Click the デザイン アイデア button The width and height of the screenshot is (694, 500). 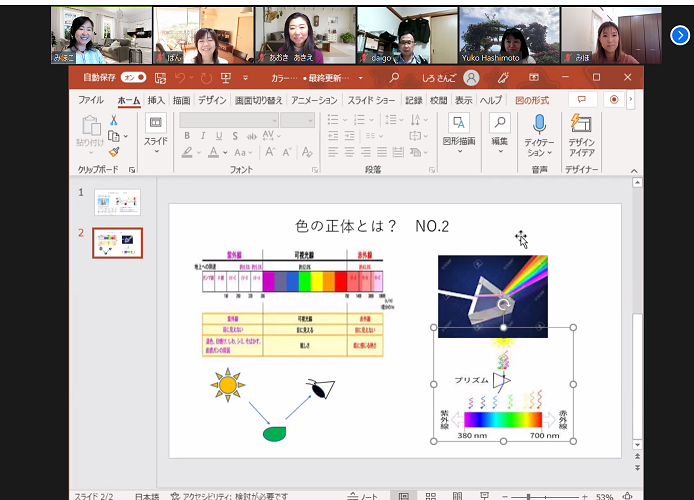[582, 135]
